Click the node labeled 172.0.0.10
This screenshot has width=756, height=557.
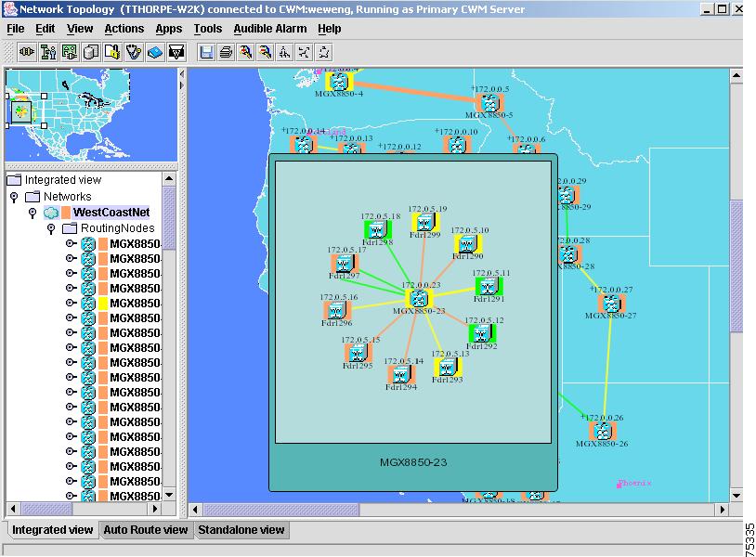click(x=457, y=144)
